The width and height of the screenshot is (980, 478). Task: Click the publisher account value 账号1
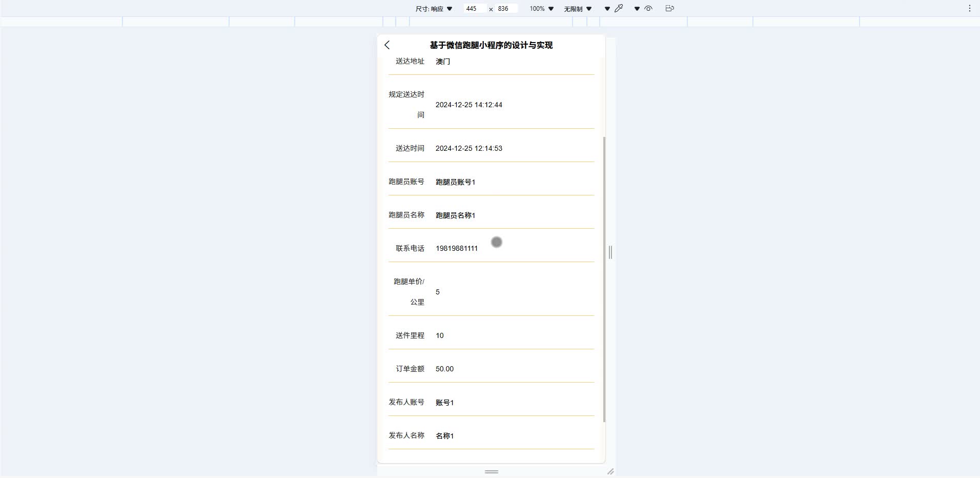point(444,403)
